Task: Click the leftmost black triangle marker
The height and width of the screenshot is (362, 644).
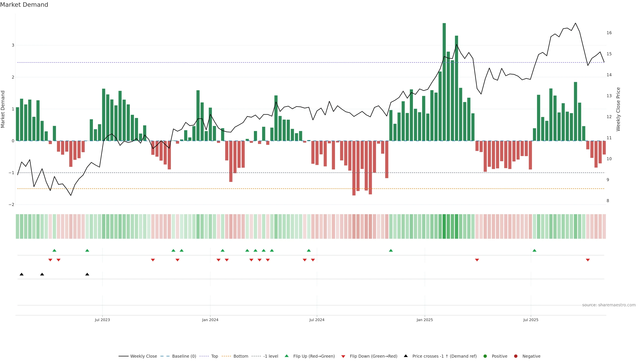Action: (x=21, y=274)
